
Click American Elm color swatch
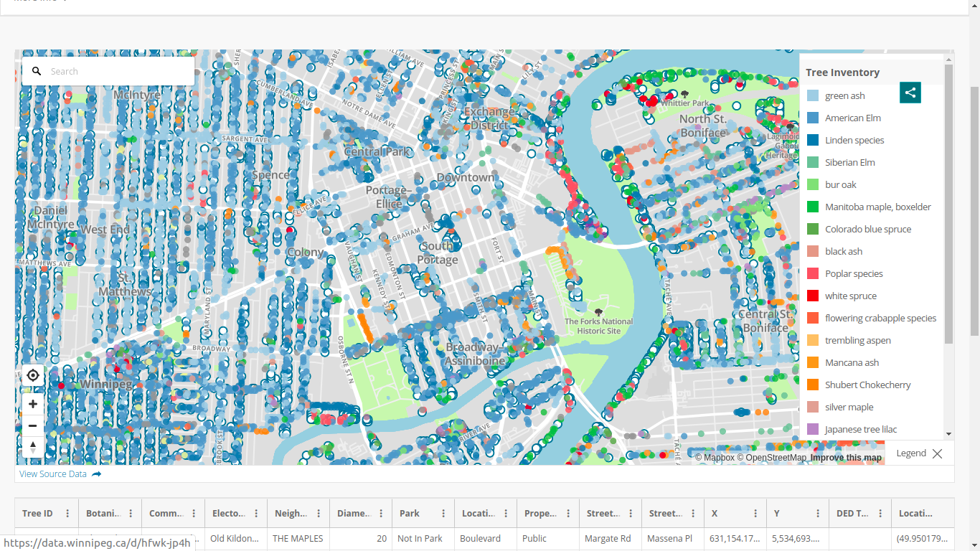(813, 118)
